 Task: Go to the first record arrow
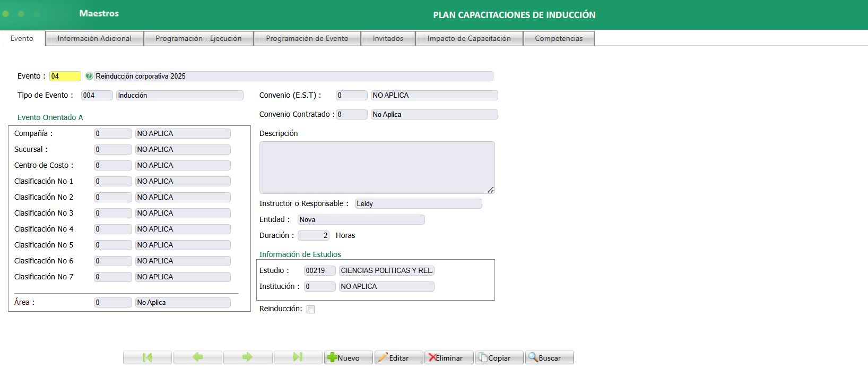pos(147,357)
